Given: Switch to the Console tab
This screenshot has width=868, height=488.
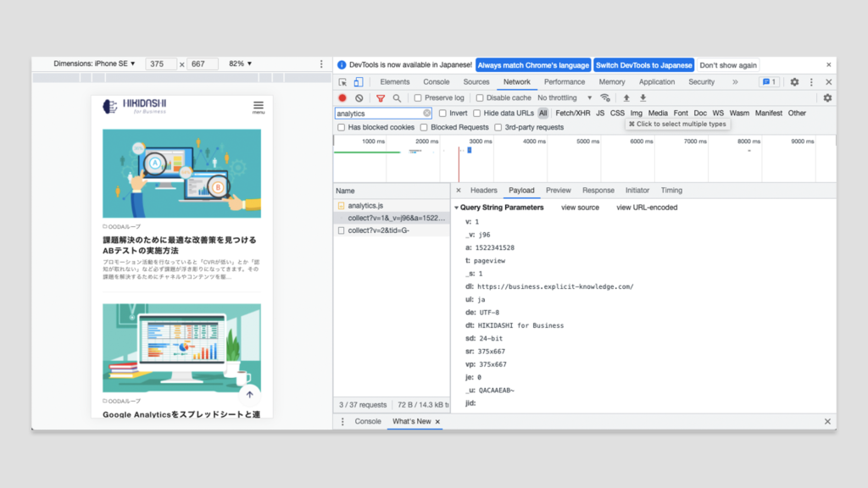Looking at the screenshot, I should click(436, 82).
